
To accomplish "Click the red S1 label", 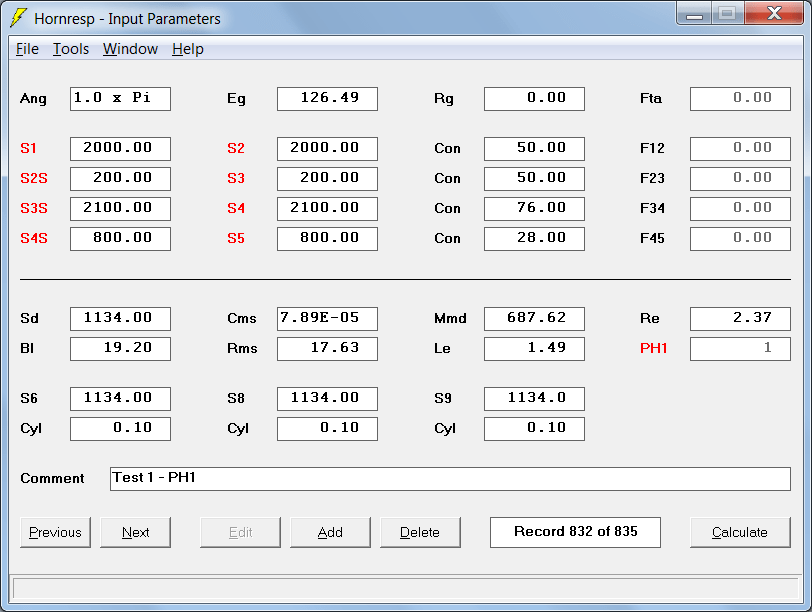I will pos(28,149).
